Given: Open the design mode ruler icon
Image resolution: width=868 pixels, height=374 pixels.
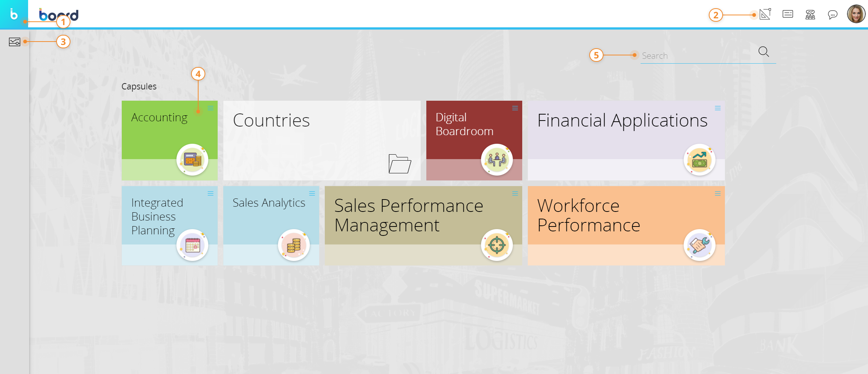Looking at the screenshot, I should [765, 14].
